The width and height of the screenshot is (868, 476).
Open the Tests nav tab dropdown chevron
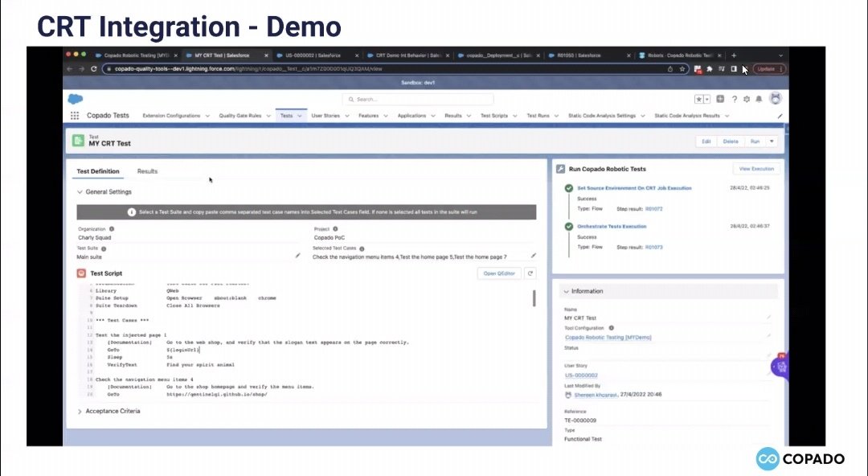point(300,116)
